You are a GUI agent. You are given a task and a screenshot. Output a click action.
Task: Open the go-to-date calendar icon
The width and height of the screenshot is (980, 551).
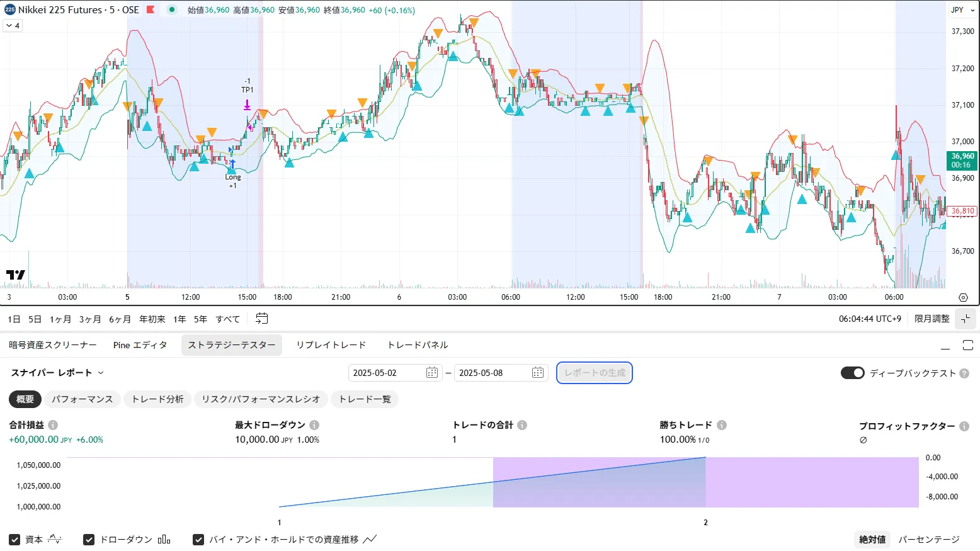coord(261,319)
